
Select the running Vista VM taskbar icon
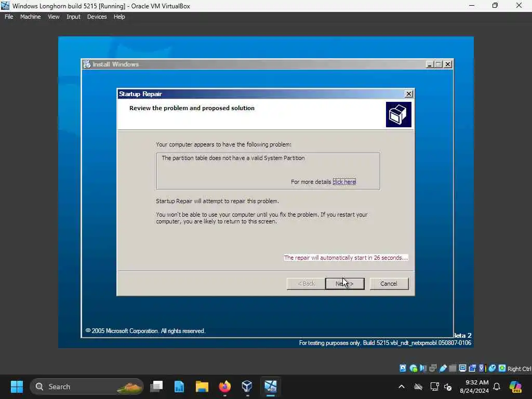click(270, 387)
